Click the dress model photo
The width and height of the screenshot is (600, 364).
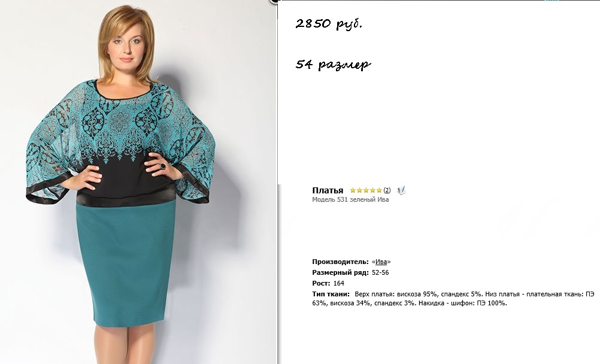(x=138, y=182)
